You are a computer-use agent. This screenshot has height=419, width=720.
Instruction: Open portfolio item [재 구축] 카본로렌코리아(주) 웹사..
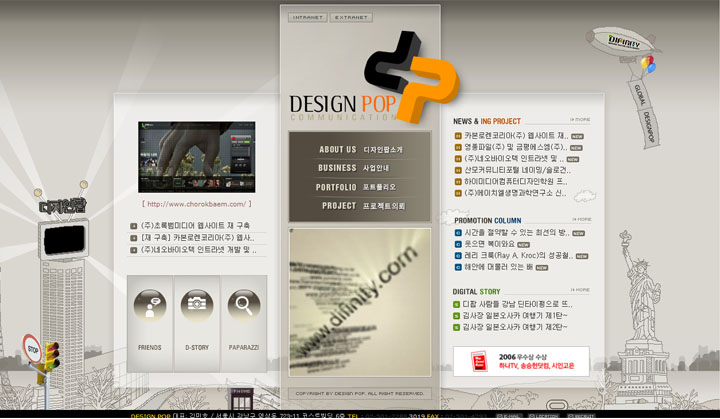click(x=197, y=238)
